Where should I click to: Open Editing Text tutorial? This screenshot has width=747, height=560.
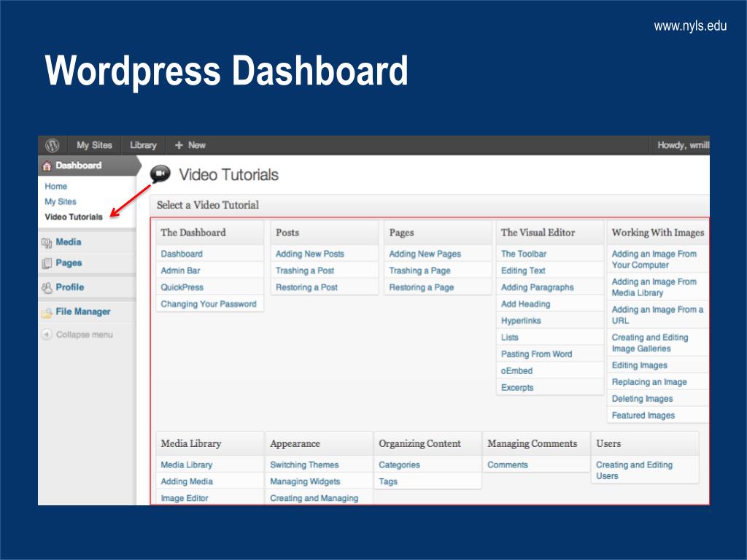point(523,271)
